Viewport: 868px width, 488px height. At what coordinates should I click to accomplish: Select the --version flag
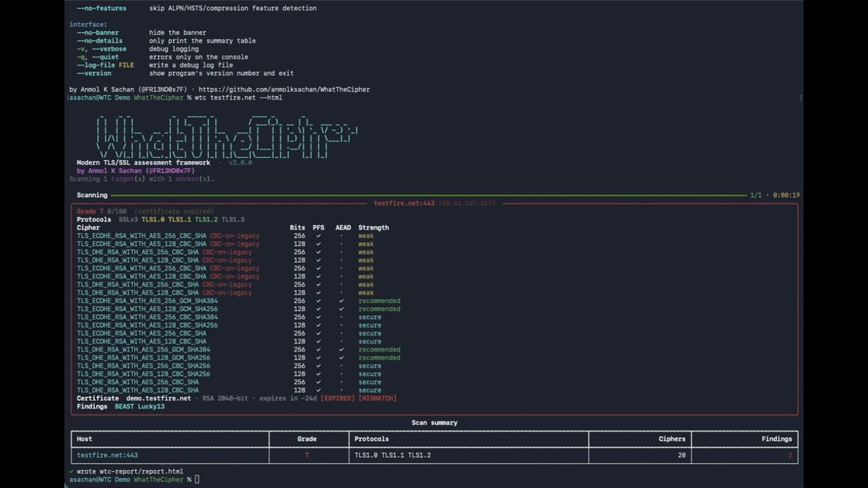point(94,73)
